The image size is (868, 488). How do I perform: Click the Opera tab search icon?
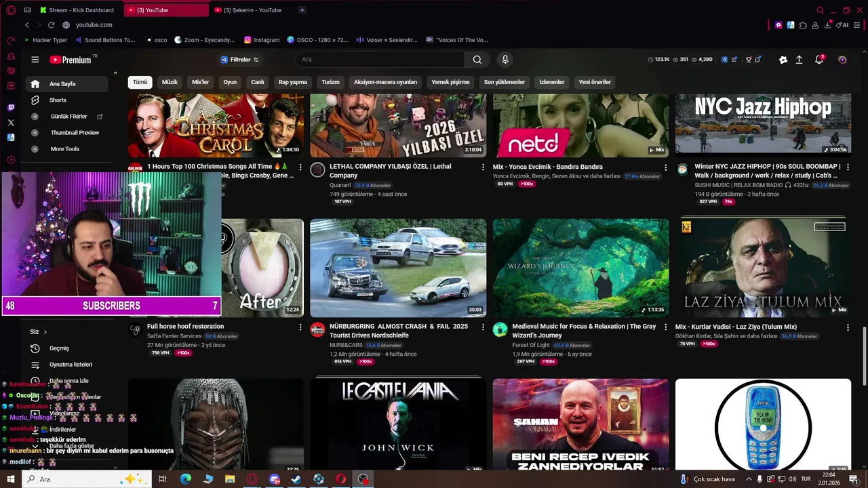pos(820,10)
